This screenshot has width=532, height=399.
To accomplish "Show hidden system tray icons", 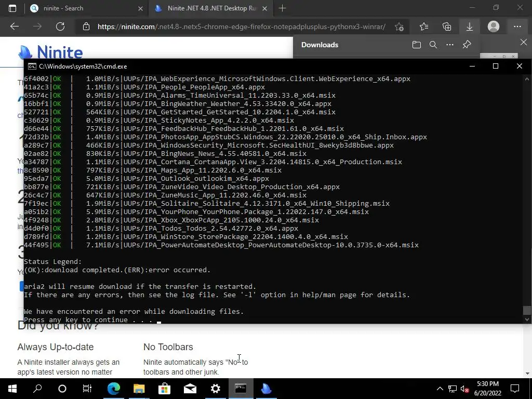I will pyautogui.click(x=440, y=389).
